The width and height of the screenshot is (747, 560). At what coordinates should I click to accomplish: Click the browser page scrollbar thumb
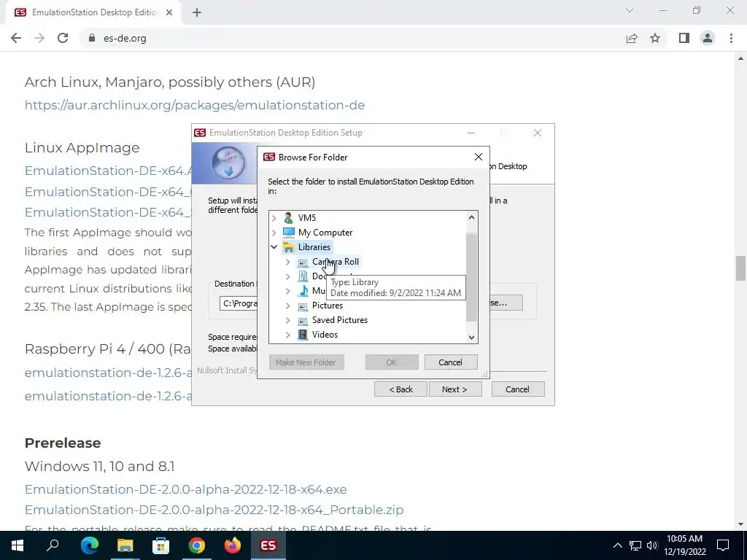click(740, 268)
